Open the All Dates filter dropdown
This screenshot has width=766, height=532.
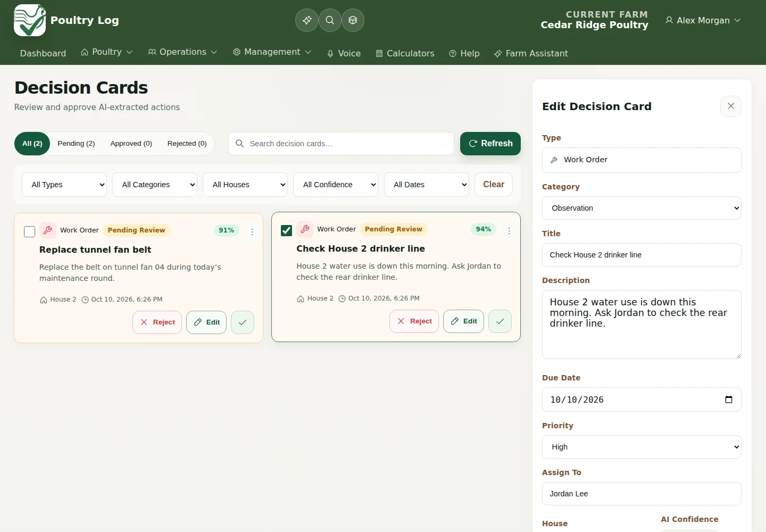coord(427,185)
